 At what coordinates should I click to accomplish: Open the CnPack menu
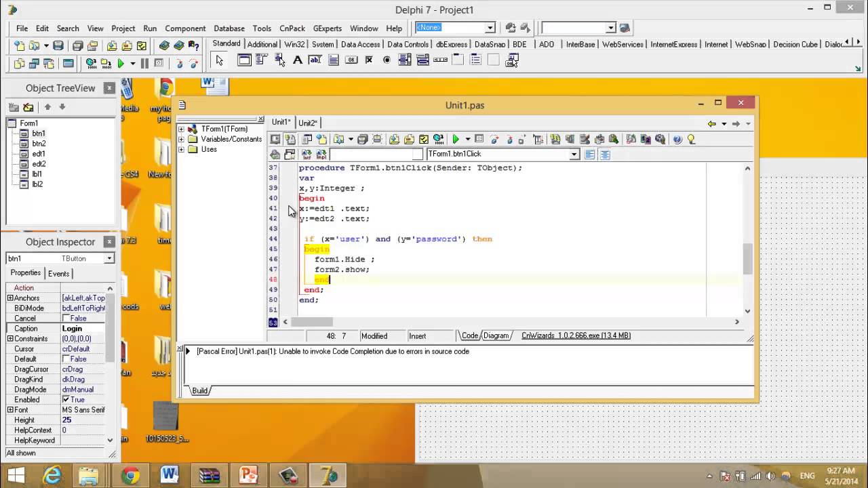[292, 28]
